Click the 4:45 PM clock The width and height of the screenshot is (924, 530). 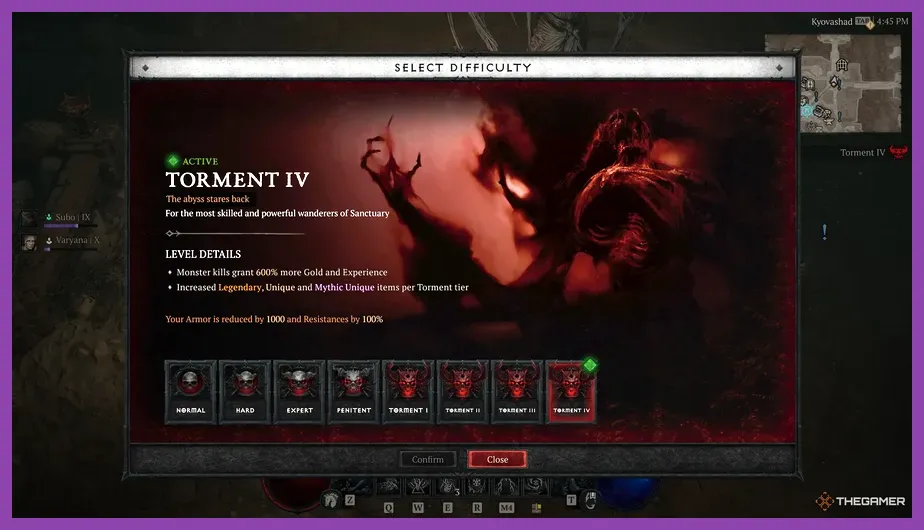click(x=892, y=21)
